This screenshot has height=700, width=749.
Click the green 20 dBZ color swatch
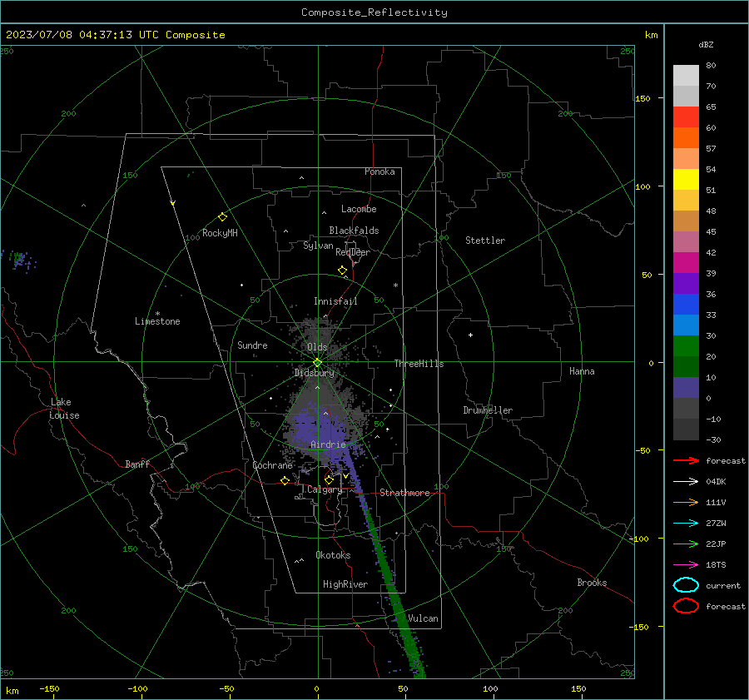pyautogui.click(x=686, y=346)
